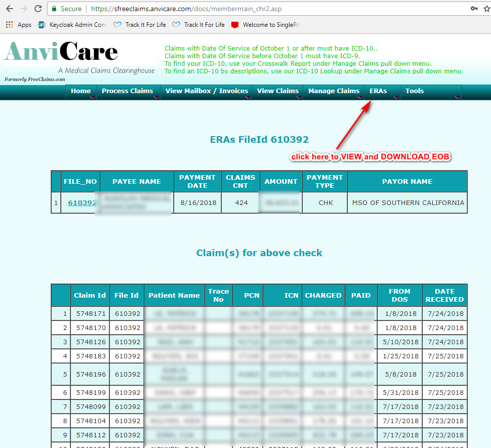This screenshot has width=491, height=448.
Task: Open the Welcome to SinglePoint bookmark
Action: 265,25
